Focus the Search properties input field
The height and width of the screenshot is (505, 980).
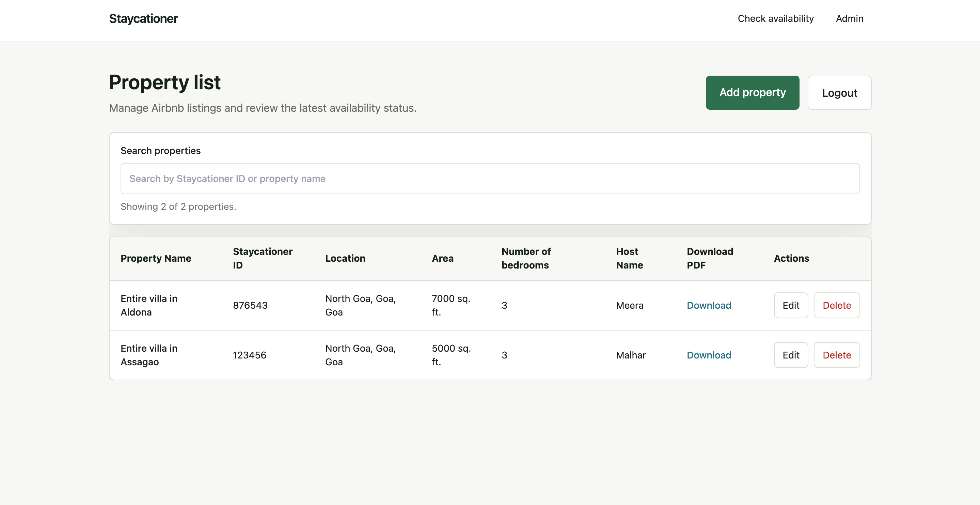click(x=490, y=179)
